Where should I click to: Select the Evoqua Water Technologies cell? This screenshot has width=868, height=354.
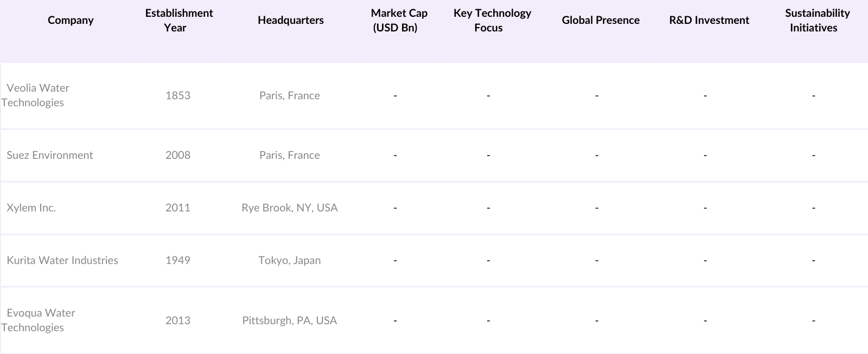[x=39, y=320]
